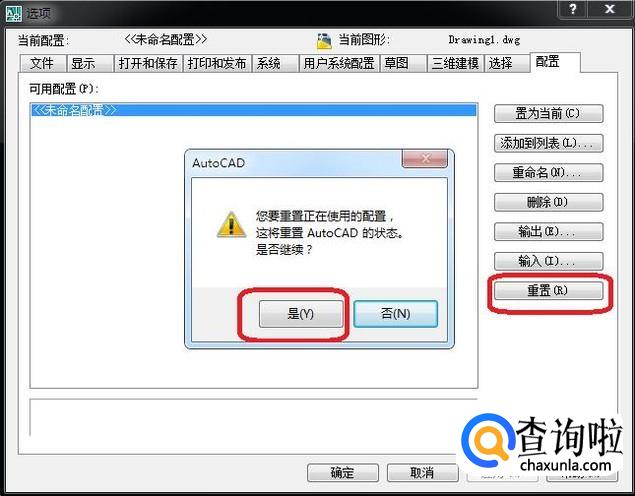Select <<未命名配置>> in profile list
635x496 pixels.
[x=254, y=110]
